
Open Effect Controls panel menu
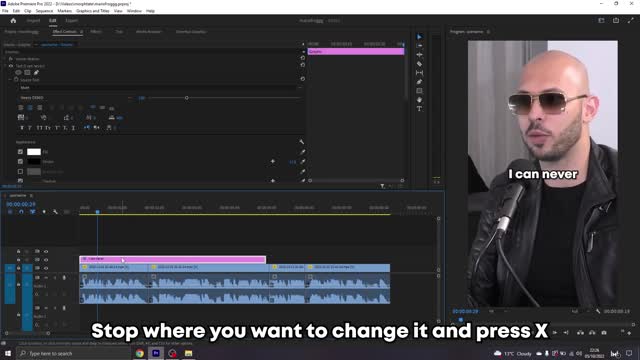point(81,32)
